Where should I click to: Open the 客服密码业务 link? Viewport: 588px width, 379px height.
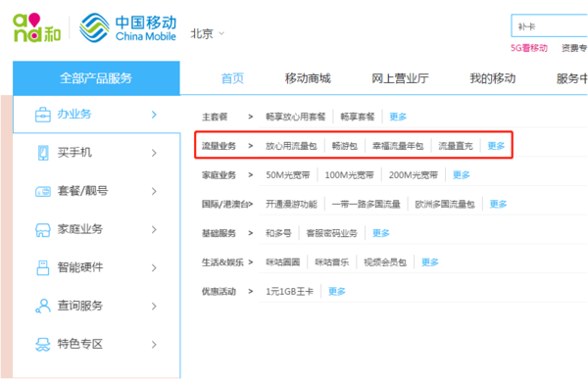[332, 233]
